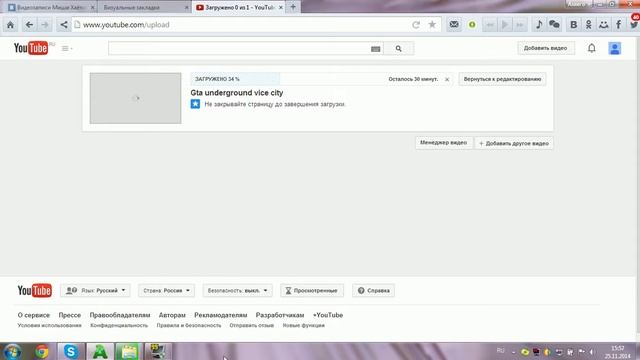Expand the 'Язык: Русский' dropdown
This screenshot has height=360, width=640.
96,291
